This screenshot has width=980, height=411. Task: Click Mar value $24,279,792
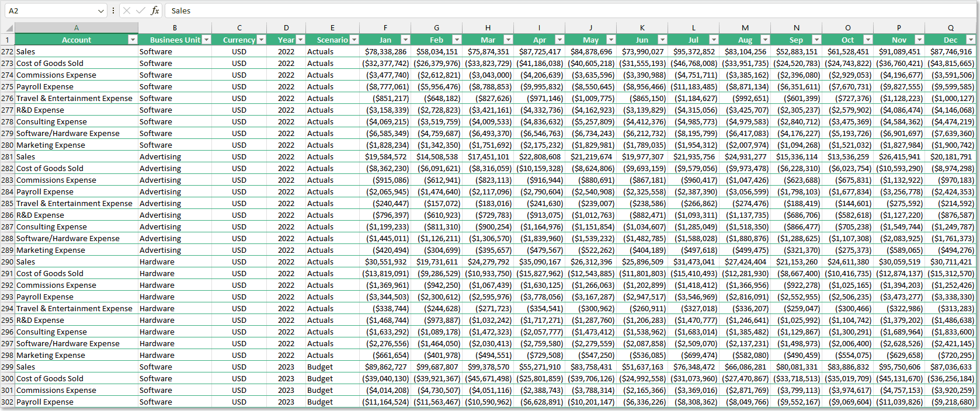coord(488,262)
